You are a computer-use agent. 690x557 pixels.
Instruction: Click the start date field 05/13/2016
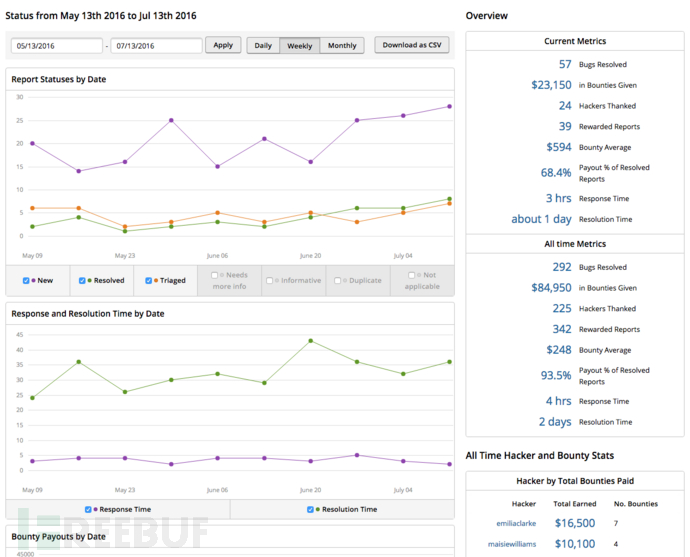pos(56,46)
